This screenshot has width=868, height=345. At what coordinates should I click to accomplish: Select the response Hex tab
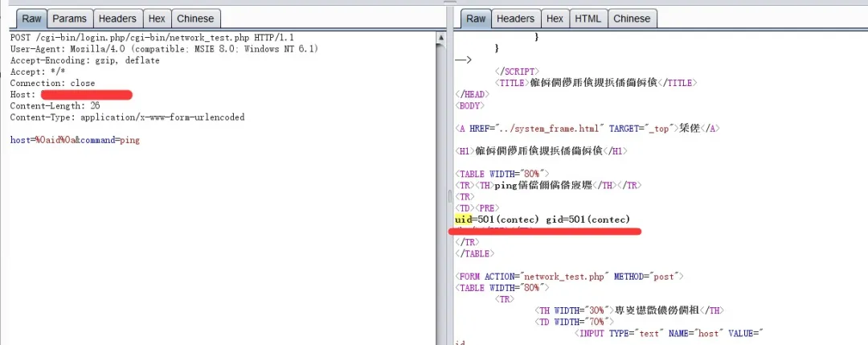pyautogui.click(x=555, y=18)
